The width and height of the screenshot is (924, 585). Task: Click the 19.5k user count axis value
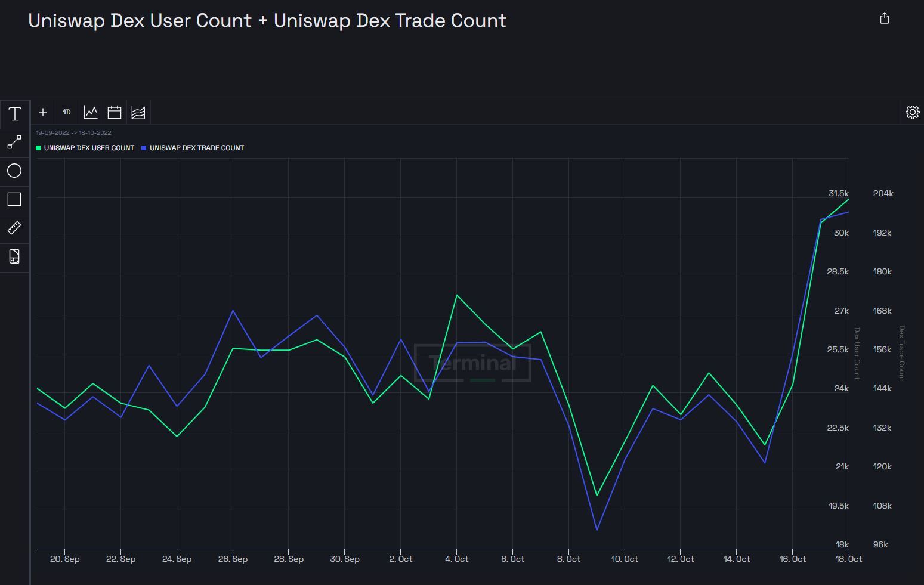838,506
